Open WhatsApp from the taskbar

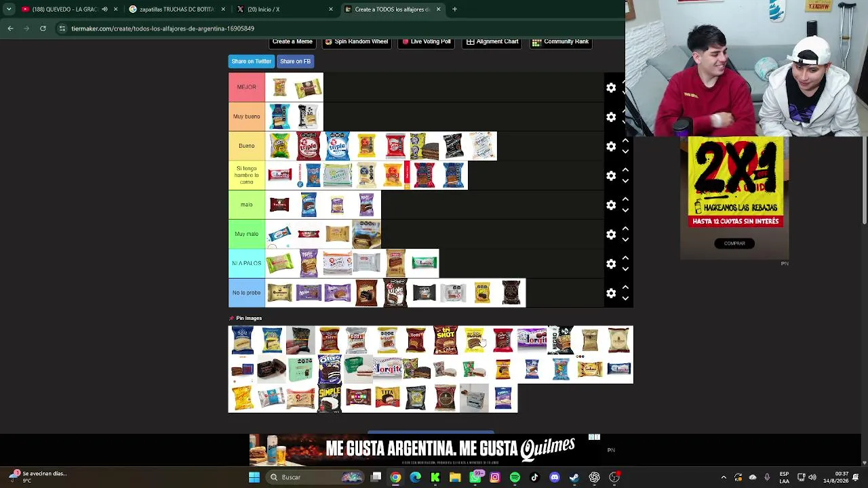475,477
